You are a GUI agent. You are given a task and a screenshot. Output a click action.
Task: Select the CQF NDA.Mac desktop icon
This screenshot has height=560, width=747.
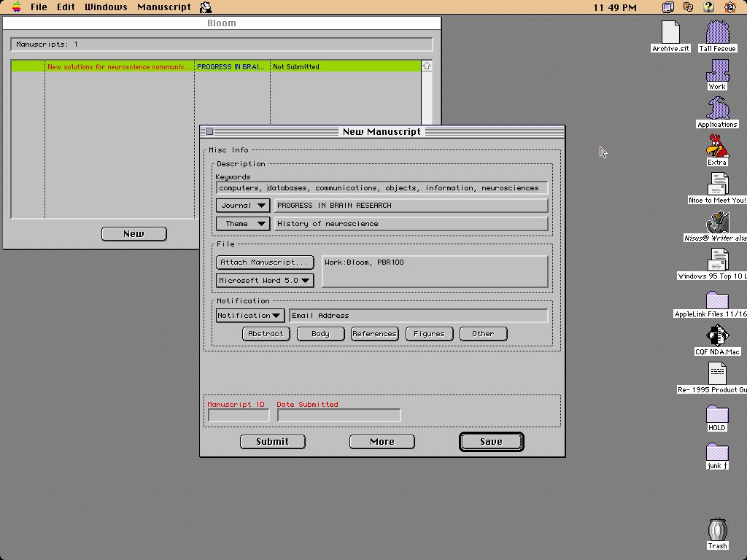[x=717, y=336]
